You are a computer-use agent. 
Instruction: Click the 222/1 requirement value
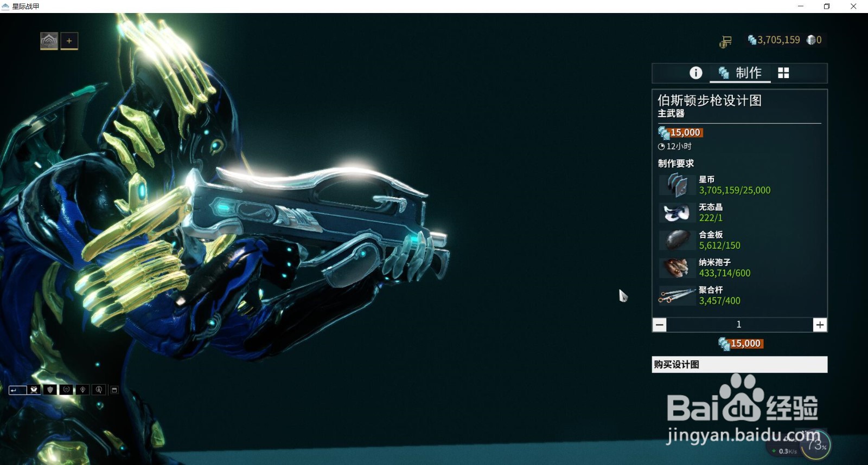click(711, 218)
